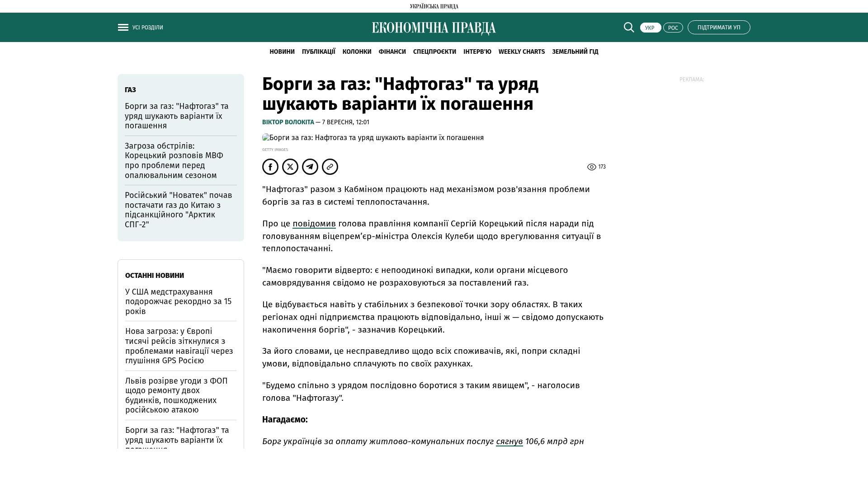
Task: Click Підтримати УП button
Action: (x=718, y=28)
